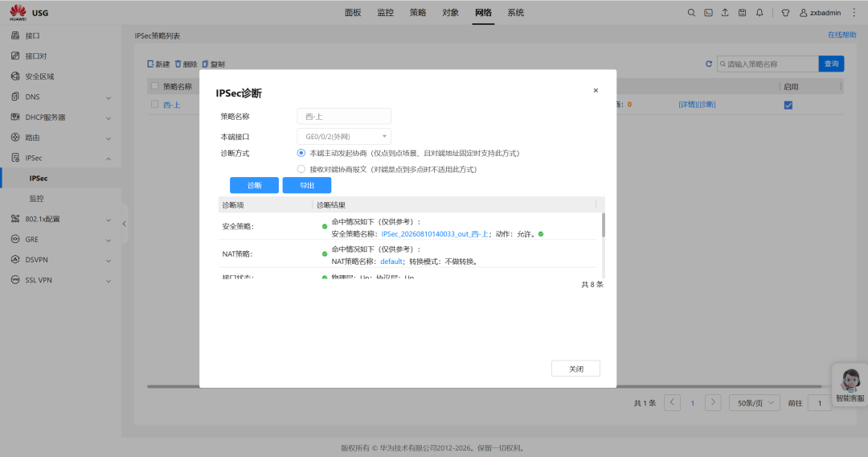
Task: Expand the DNS sidebar chevron
Action: pyautogui.click(x=108, y=97)
